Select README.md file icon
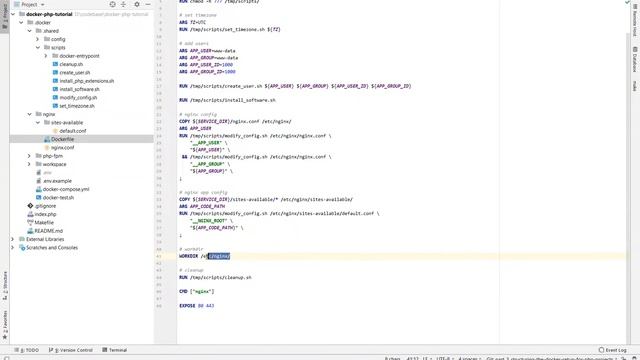 (x=30, y=231)
